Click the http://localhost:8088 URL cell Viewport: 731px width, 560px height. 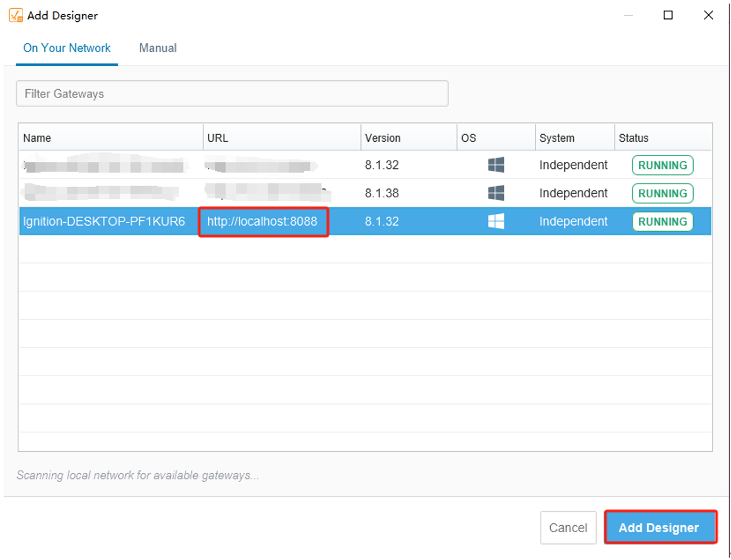click(262, 222)
